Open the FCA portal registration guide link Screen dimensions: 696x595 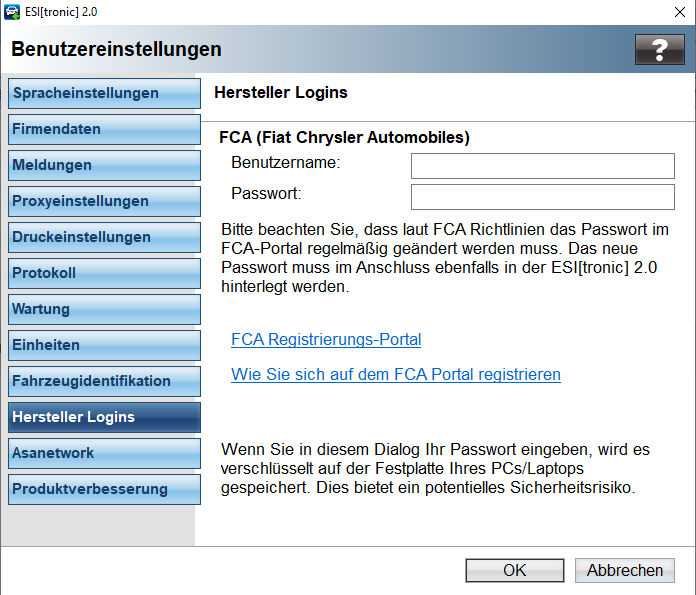tap(395, 374)
